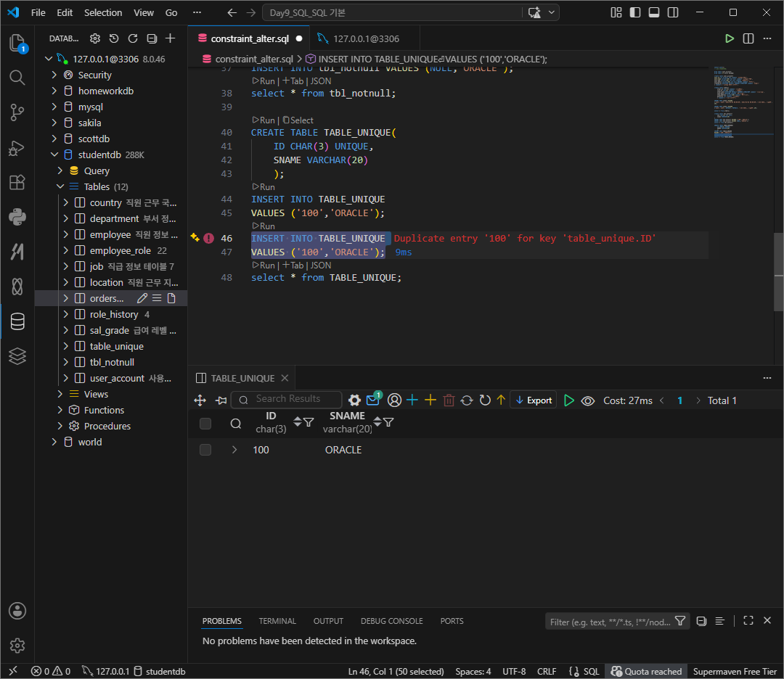Viewport: 784px width, 679px height.
Task: Expand the Views folder
Action: 60,394
